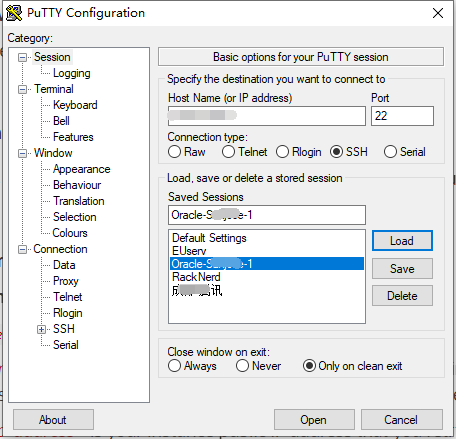Open the Keyboard category
The height and width of the screenshot is (439, 456).
(75, 105)
